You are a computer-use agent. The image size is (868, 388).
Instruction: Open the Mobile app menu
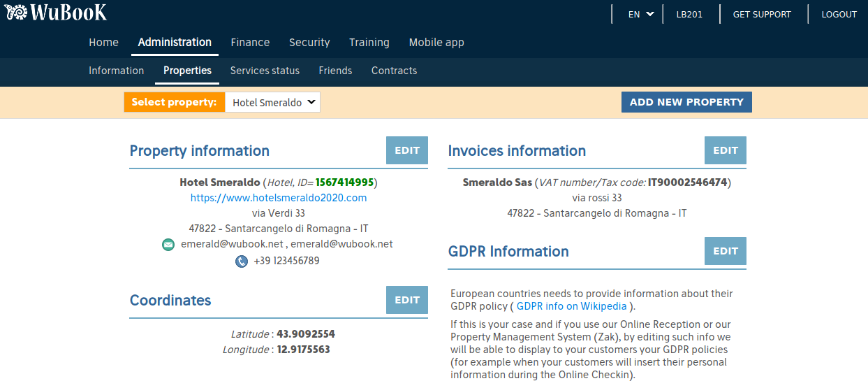(436, 43)
